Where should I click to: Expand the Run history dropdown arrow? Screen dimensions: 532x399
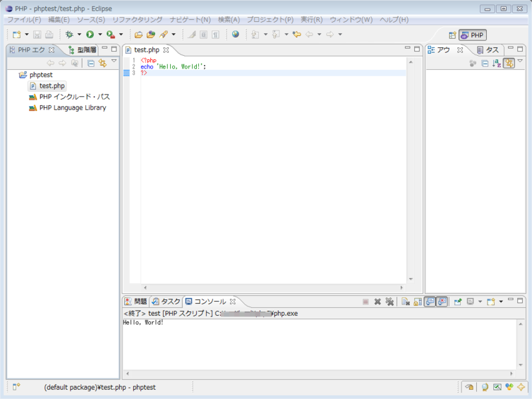[x=100, y=35]
